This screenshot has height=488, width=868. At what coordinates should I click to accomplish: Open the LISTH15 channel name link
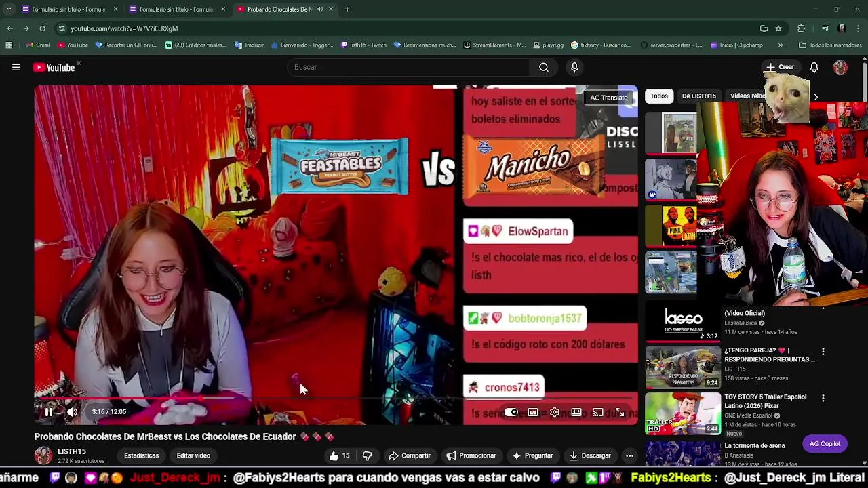pos(72,451)
